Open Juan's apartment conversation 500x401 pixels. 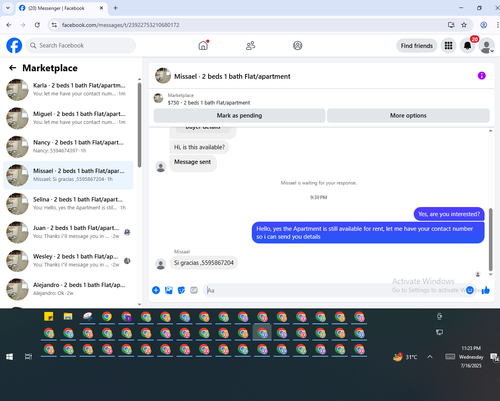pos(68,232)
